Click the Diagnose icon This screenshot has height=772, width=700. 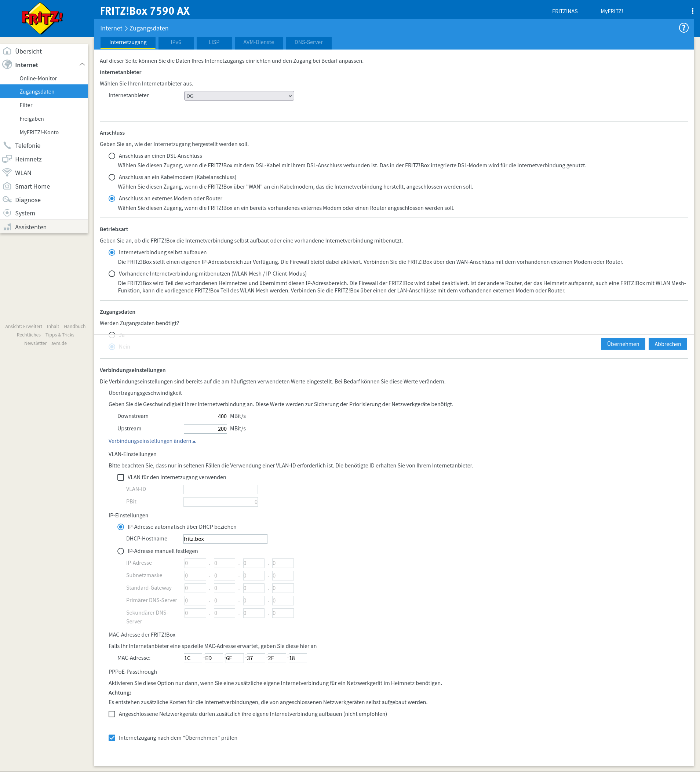[7, 200]
